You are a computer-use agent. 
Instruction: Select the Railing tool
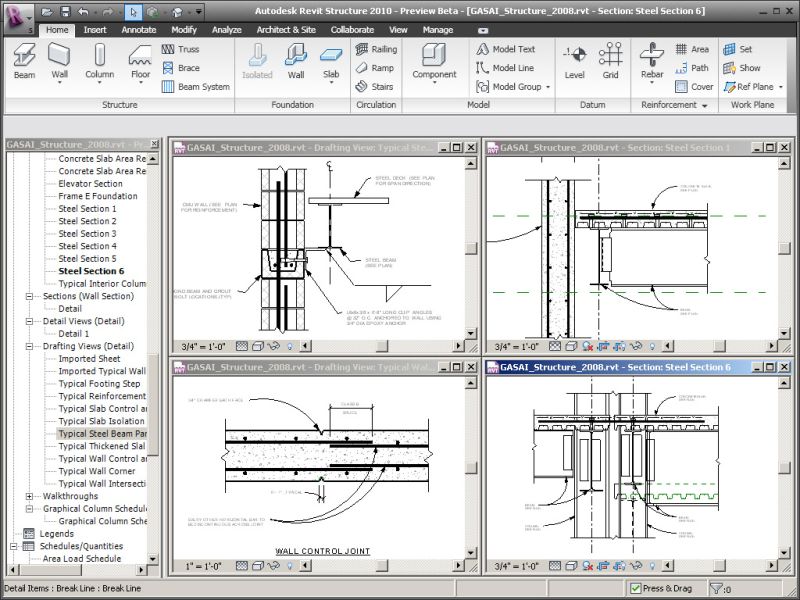[x=376, y=49]
